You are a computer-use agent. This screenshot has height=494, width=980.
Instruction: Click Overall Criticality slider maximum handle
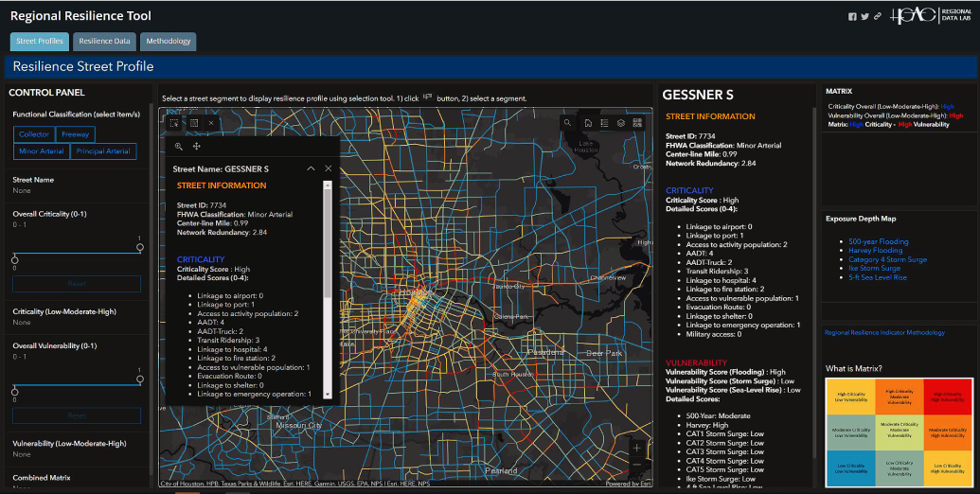(140, 247)
